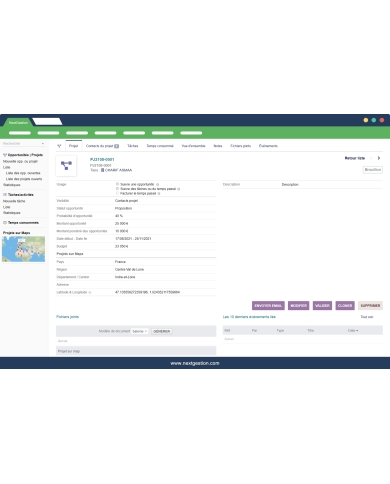Viewport: 390px width, 484px height.
Task: Click the Tout voir link
Action: pos(367,317)
